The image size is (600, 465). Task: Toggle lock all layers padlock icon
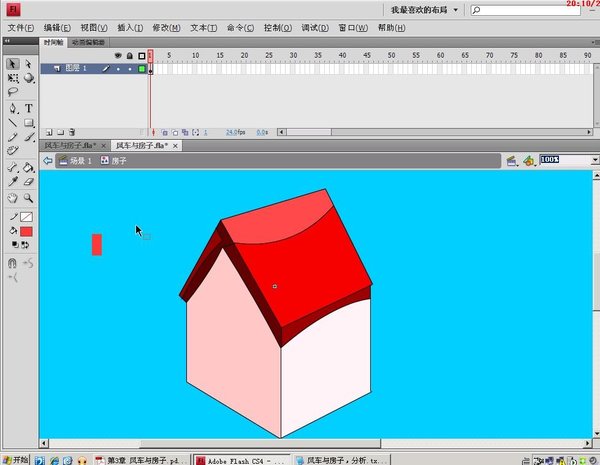[130, 56]
